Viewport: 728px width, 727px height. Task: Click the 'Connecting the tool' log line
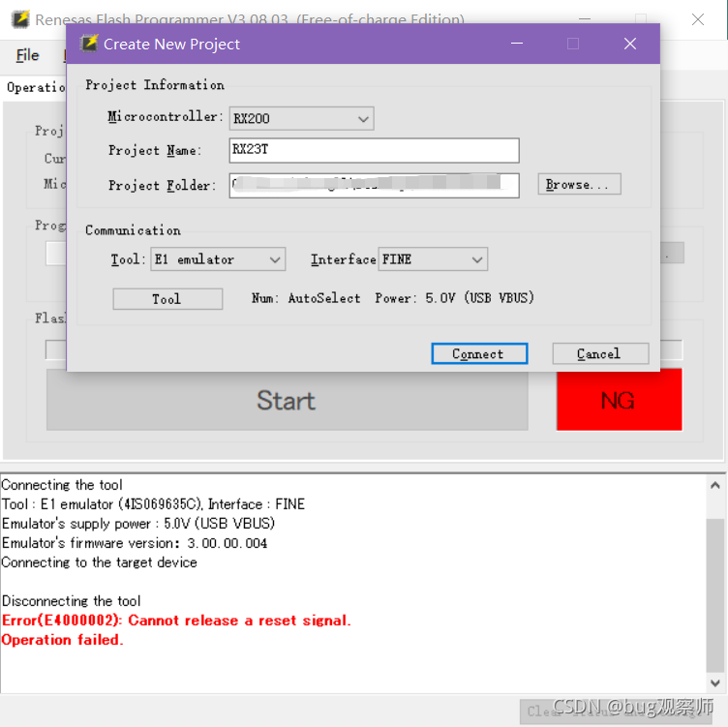tap(62, 485)
